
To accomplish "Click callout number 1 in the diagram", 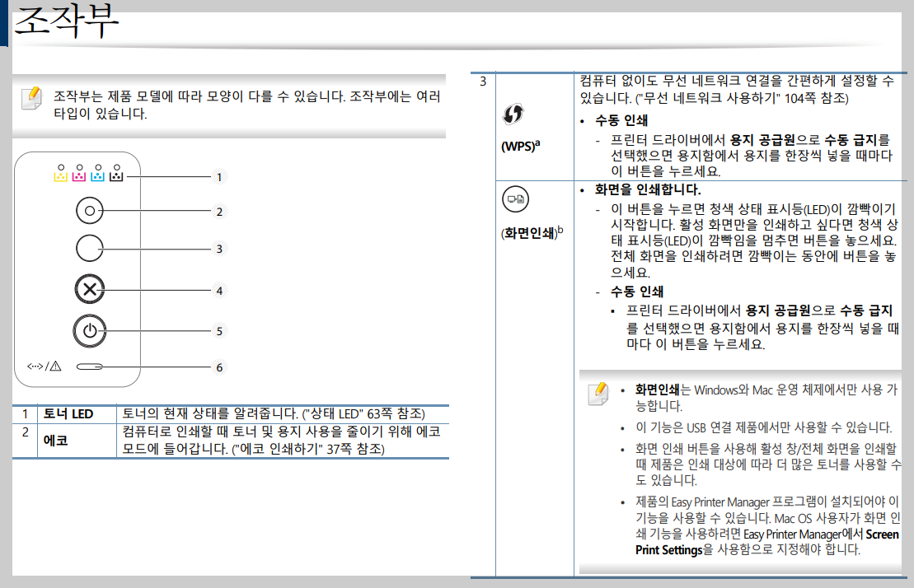I will 219,177.
